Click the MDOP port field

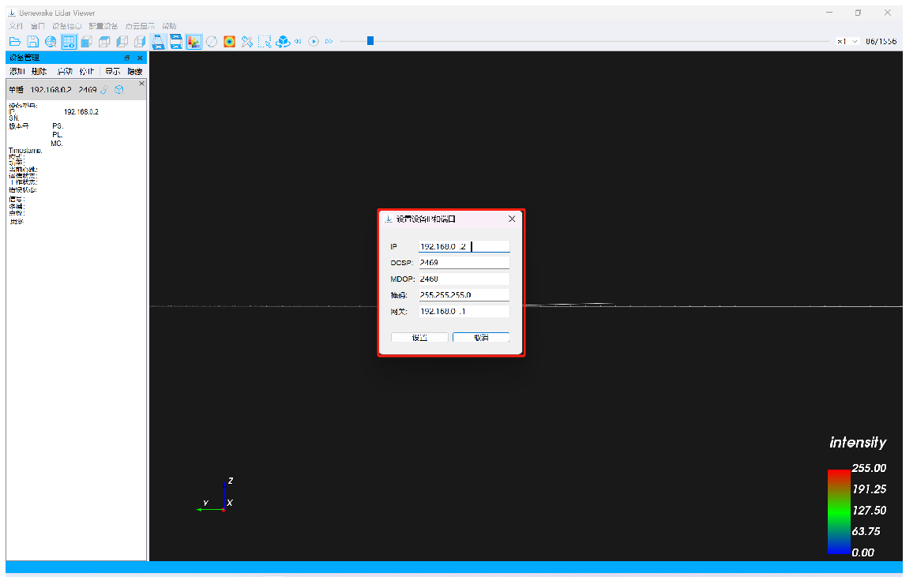coord(464,279)
